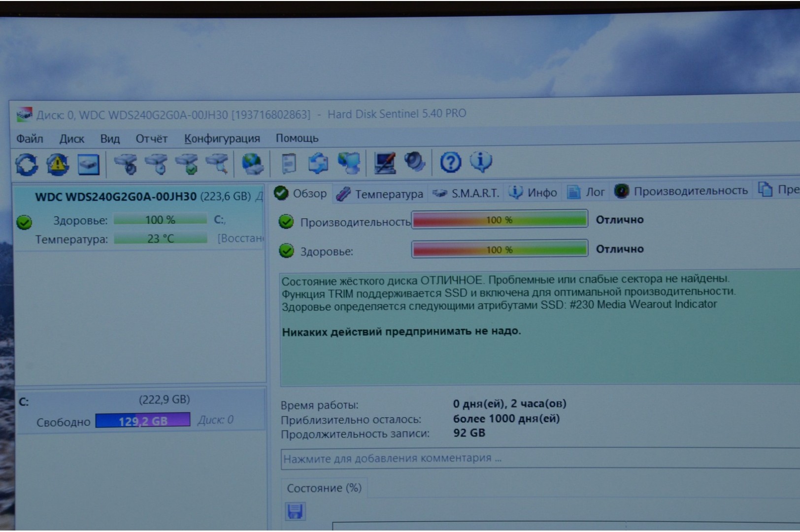Image resolution: width=800 pixels, height=532 pixels.
Task: Click the green check beside Здоровье in the overview
Action: pyautogui.click(x=286, y=251)
